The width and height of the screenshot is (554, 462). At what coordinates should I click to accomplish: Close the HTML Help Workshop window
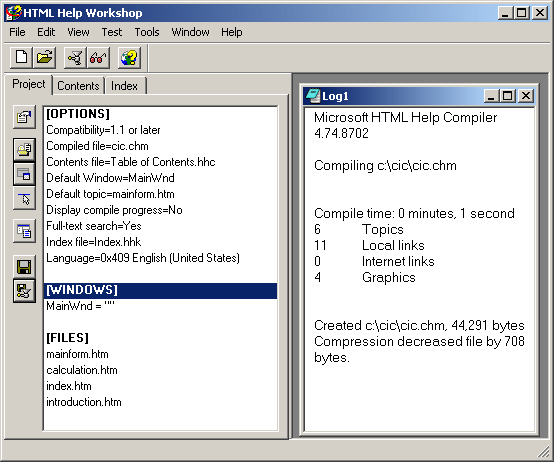540,13
